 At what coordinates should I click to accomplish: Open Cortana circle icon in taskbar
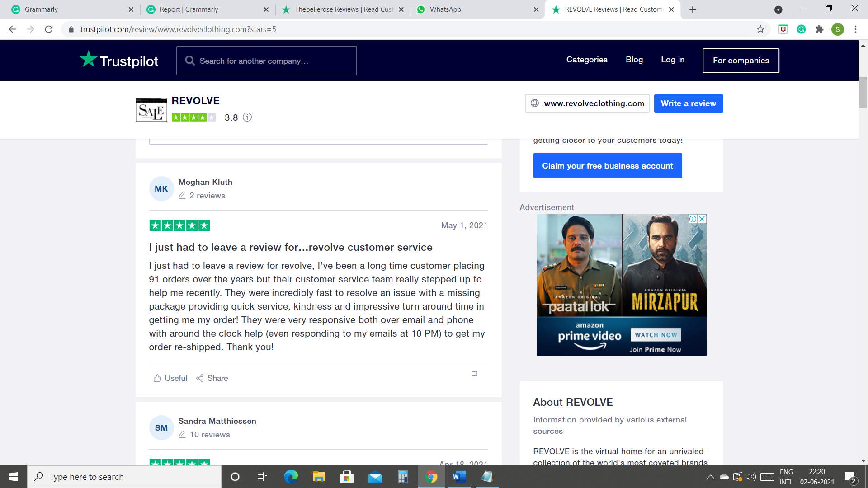pos(235,477)
